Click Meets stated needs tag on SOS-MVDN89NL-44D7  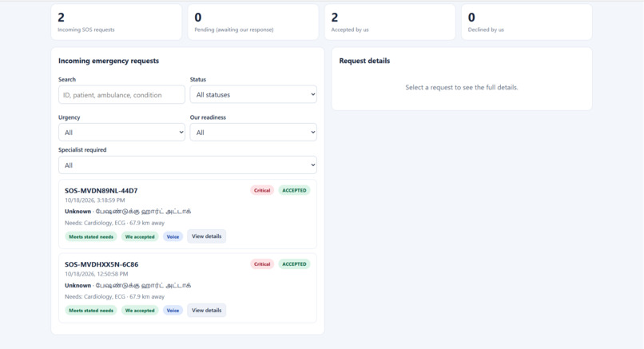point(91,237)
